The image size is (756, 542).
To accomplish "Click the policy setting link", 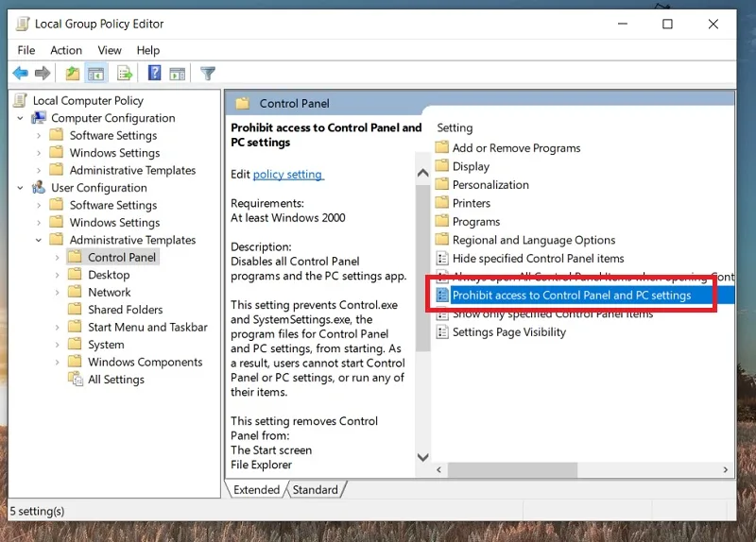I will pos(288,175).
